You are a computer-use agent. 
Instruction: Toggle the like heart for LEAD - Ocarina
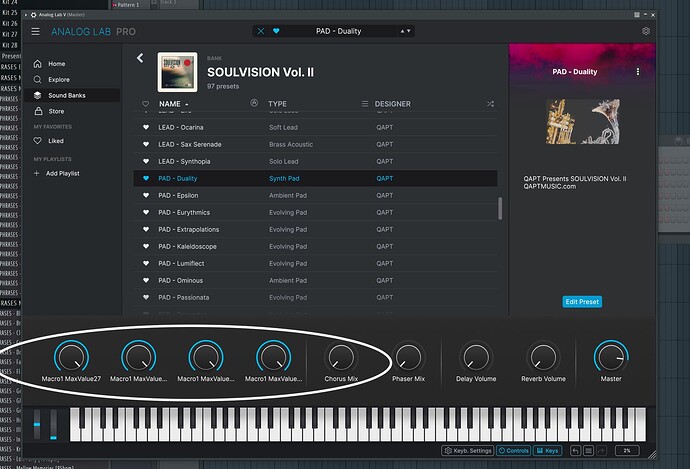[x=146, y=127]
